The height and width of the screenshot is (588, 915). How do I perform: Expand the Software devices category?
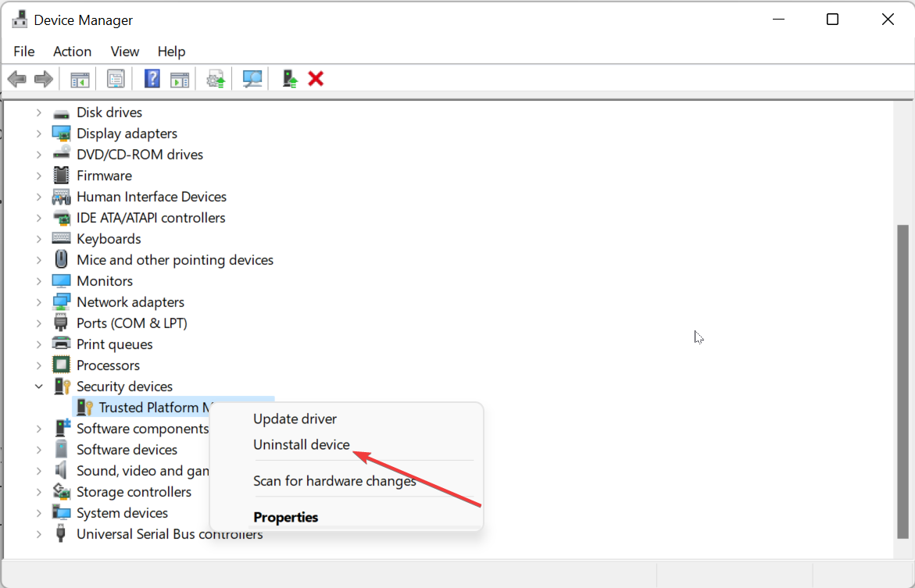39,450
